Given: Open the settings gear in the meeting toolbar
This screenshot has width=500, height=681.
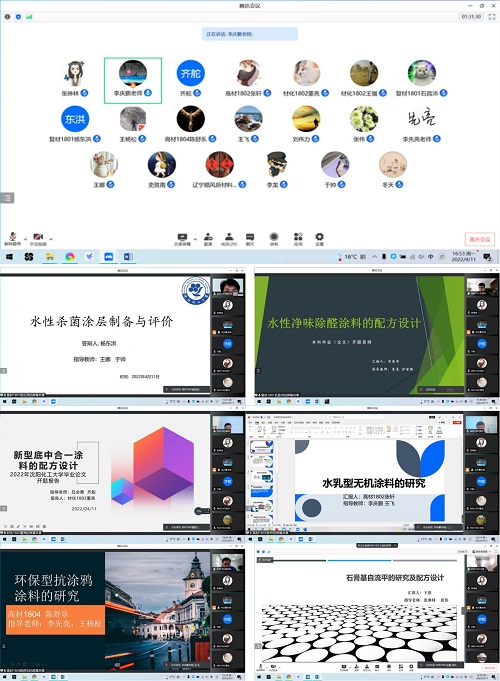Looking at the screenshot, I should 319,239.
